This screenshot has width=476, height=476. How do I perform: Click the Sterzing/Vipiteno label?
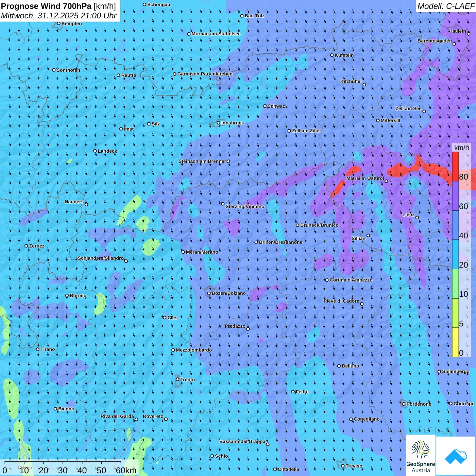tap(245, 206)
